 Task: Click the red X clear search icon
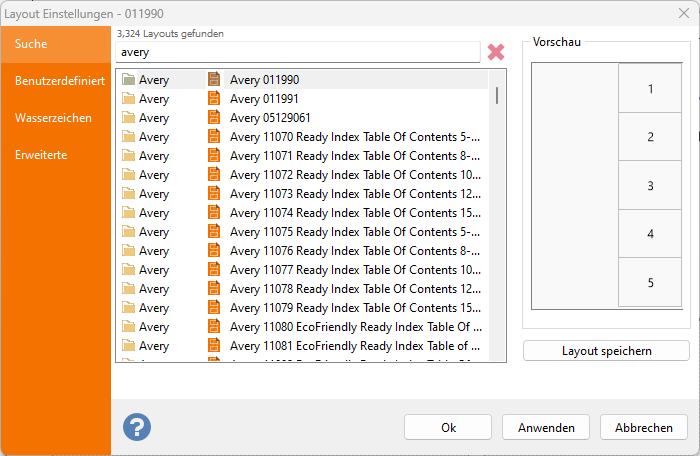496,52
